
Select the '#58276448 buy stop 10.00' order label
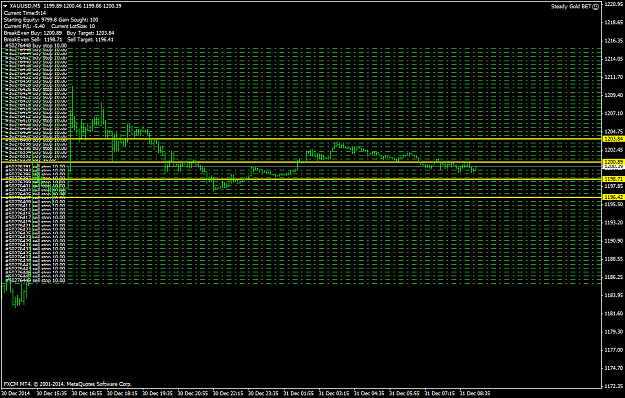pyautogui.click(x=35, y=46)
